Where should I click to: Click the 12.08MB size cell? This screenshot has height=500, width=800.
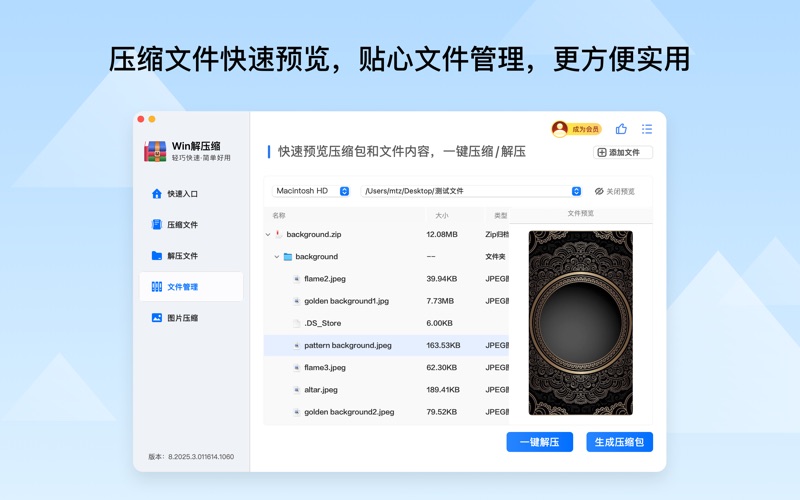point(442,234)
